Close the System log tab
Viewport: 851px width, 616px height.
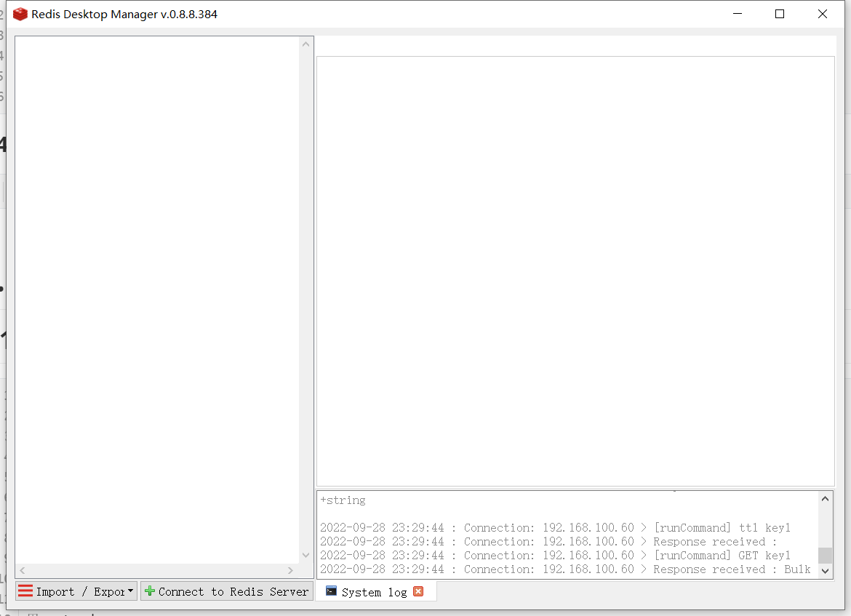(418, 591)
